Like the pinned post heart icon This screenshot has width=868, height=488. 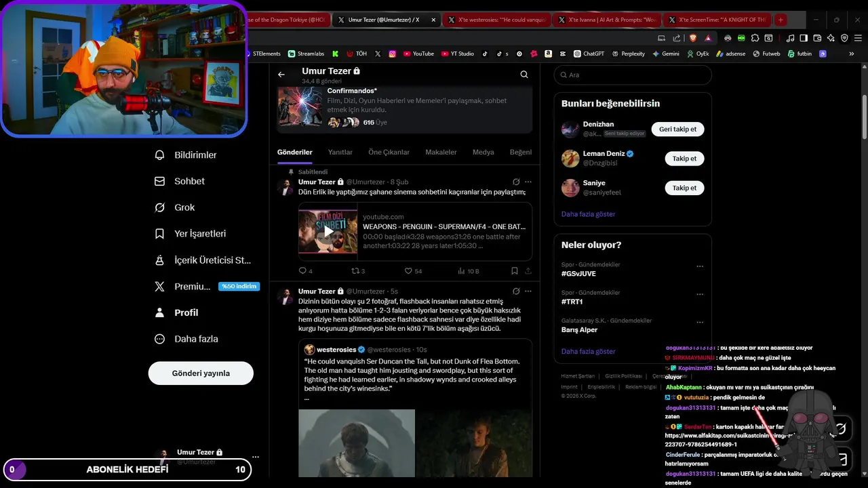coord(408,271)
